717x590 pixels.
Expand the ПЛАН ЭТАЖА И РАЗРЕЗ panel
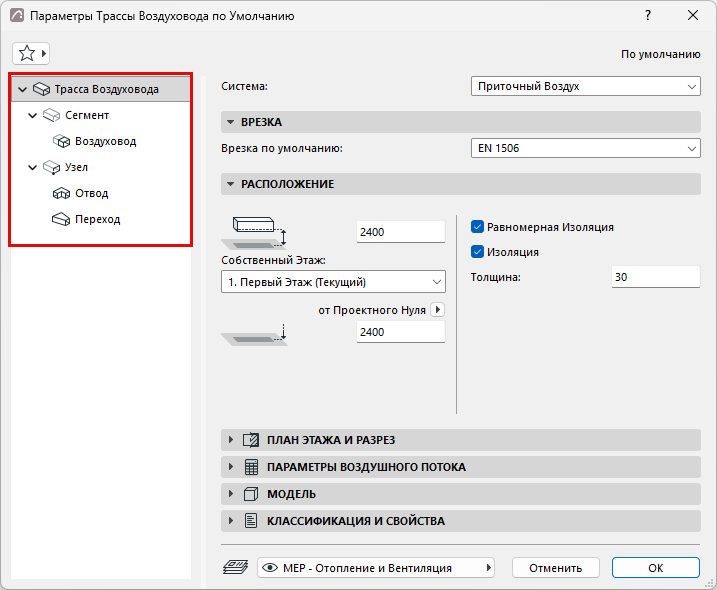point(230,440)
